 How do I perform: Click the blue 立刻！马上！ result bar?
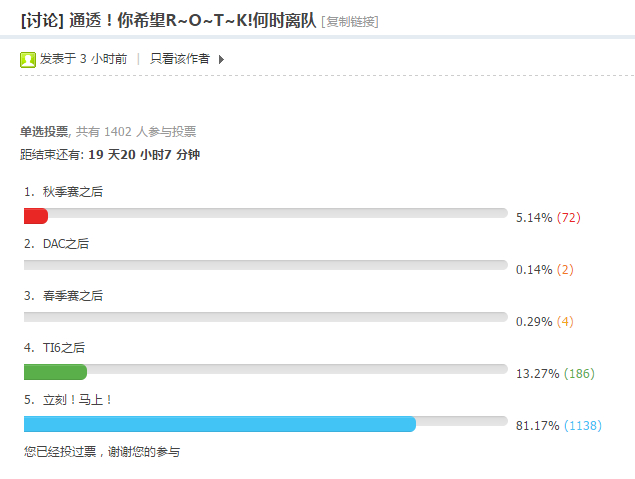[x=219, y=424]
